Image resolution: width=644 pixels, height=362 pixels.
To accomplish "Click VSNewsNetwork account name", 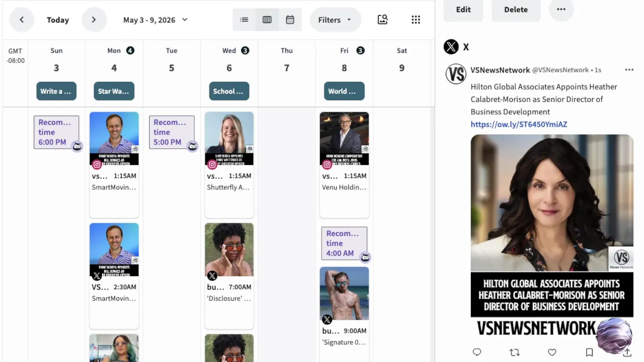I will pos(500,70).
